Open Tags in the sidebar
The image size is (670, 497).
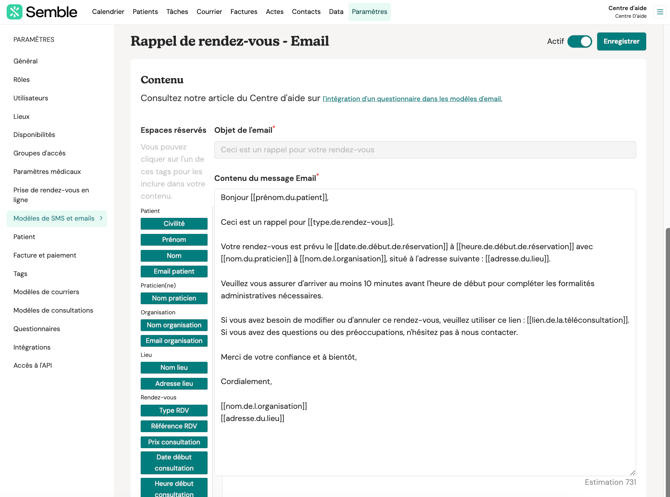click(x=20, y=273)
